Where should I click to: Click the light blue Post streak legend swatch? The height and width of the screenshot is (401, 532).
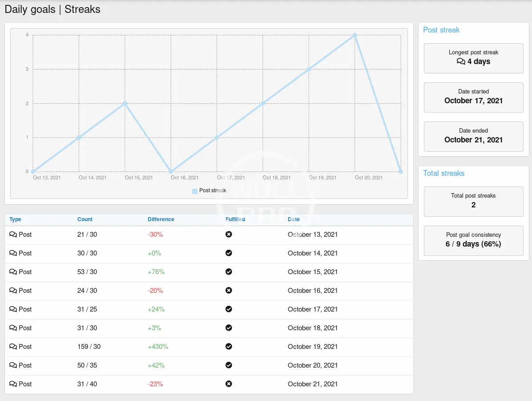195,191
